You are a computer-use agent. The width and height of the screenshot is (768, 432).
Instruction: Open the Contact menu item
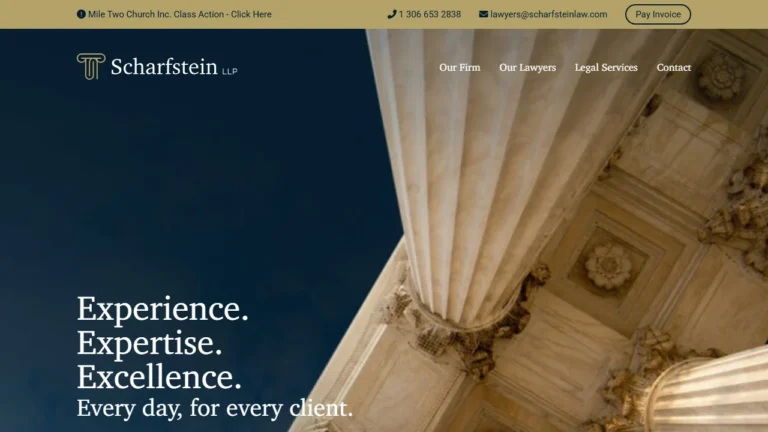[x=673, y=68]
